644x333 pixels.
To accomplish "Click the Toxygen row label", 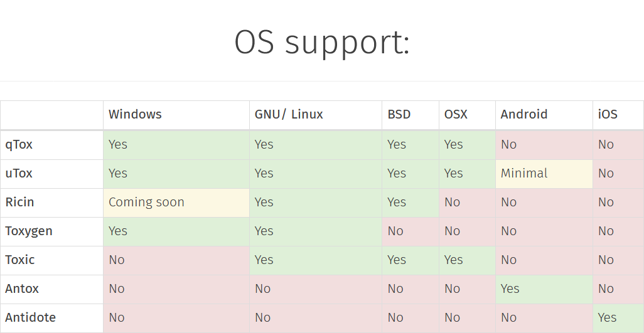I will pos(29,231).
